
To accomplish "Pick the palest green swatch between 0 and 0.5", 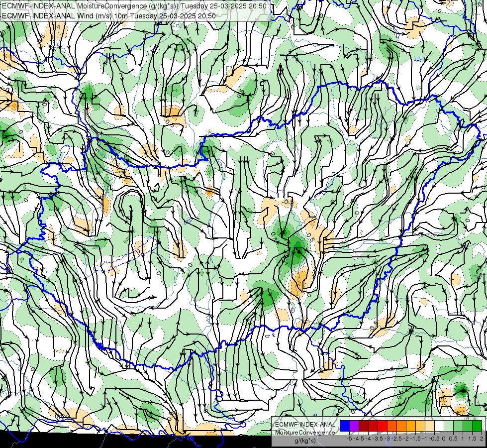I will 449,426.
